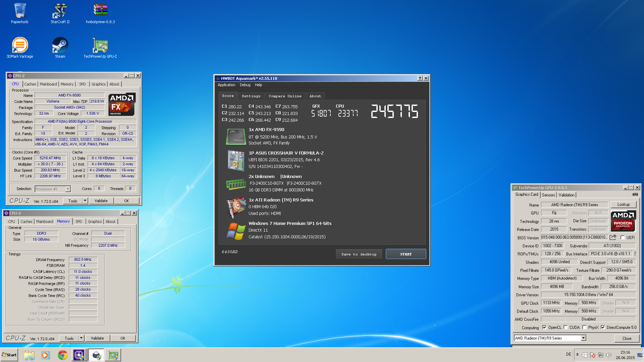The image size is (644, 362).
Task: Click the DE language indicator in taskbar
Action: coord(569,354)
